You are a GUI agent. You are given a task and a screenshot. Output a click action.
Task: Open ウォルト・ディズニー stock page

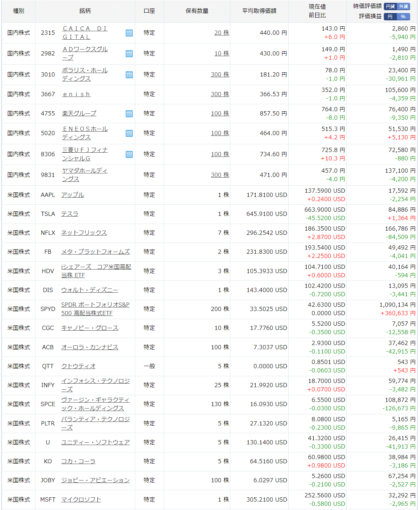(x=90, y=290)
